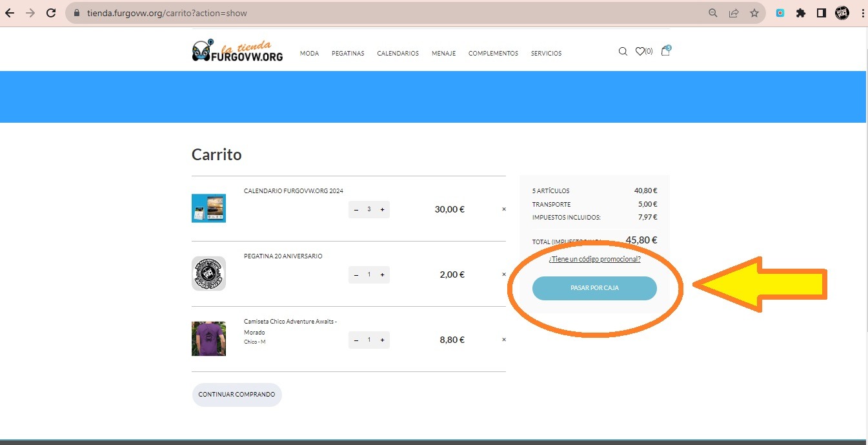This screenshot has width=868, height=445.
Task: Click the 45,80 € total amount
Action: (641, 240)
